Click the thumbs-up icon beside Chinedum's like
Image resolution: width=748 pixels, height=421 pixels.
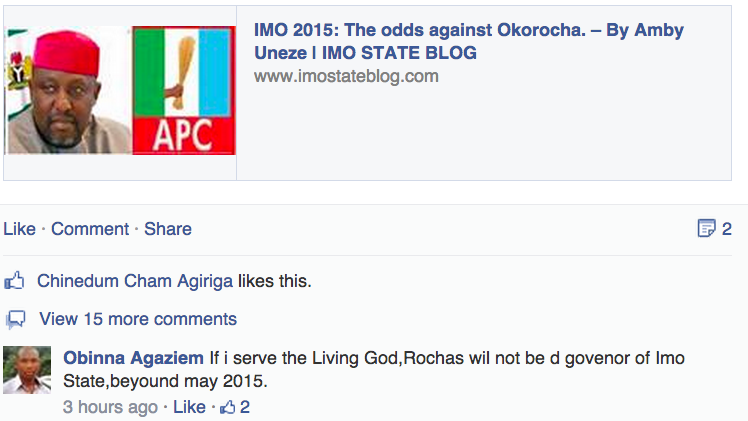(16, 281)
